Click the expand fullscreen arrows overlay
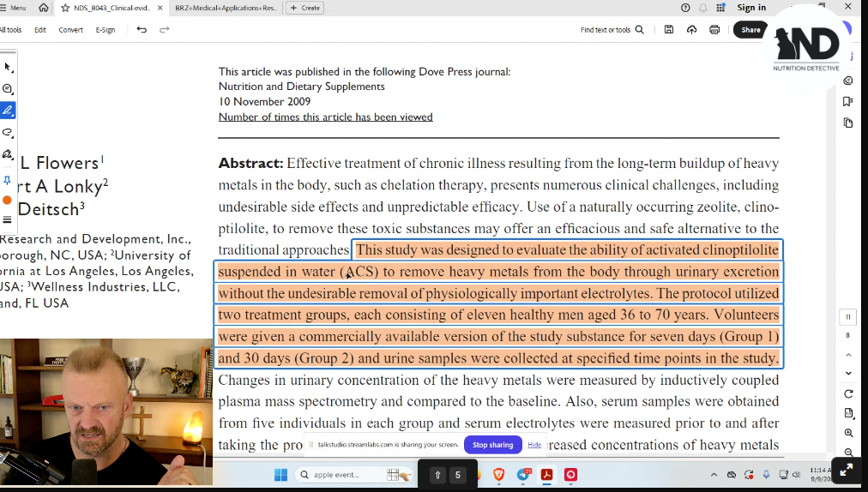 pyautogui.click(x=847, y=470)
